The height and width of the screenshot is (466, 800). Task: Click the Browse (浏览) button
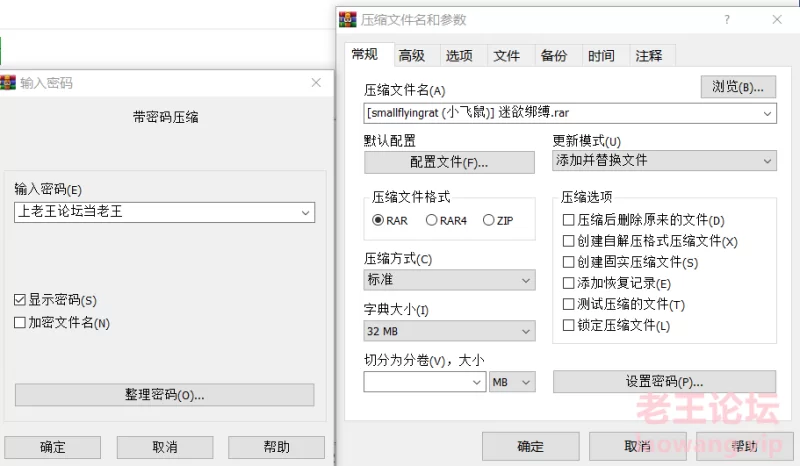[x=738, y=87]
